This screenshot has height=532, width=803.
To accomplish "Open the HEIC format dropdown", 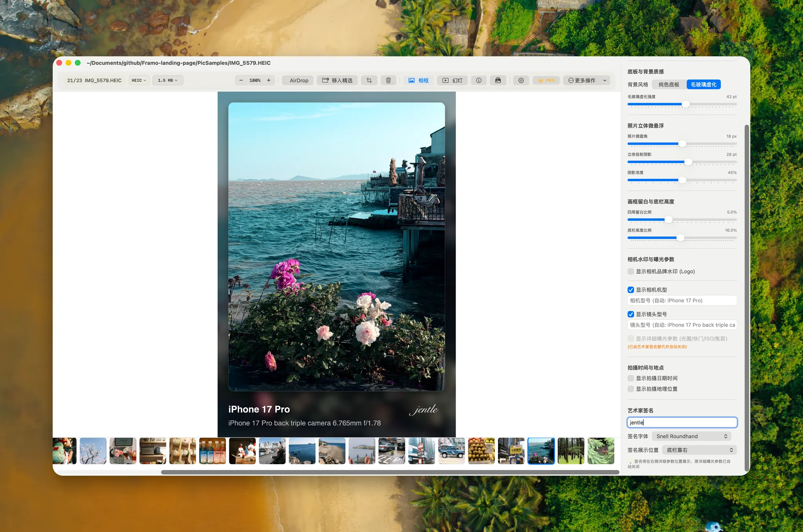I will (x=139, y=80).
